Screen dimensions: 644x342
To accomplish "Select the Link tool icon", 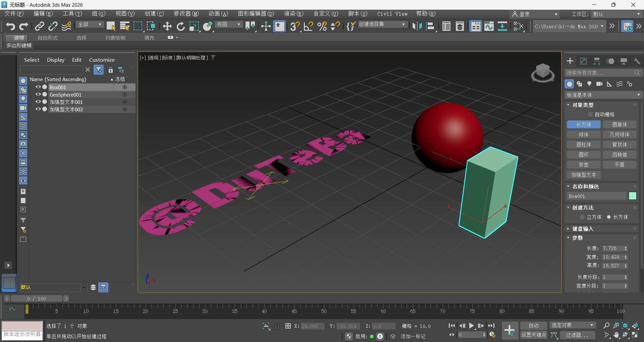I will [x=40, y=26].
